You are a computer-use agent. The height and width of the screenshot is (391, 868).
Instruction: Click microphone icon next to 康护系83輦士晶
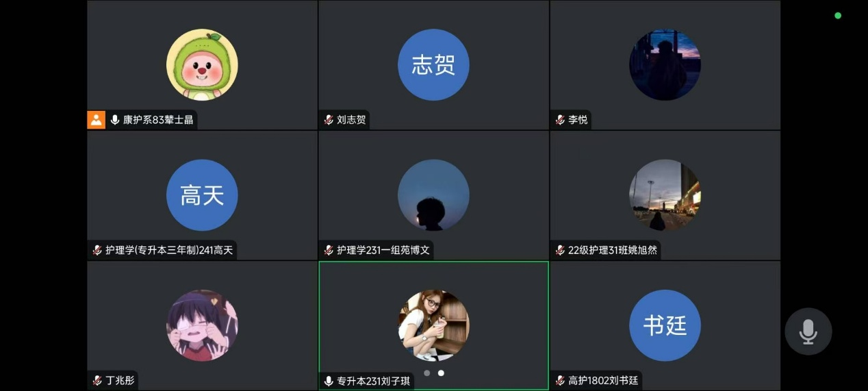pos(114,120)
